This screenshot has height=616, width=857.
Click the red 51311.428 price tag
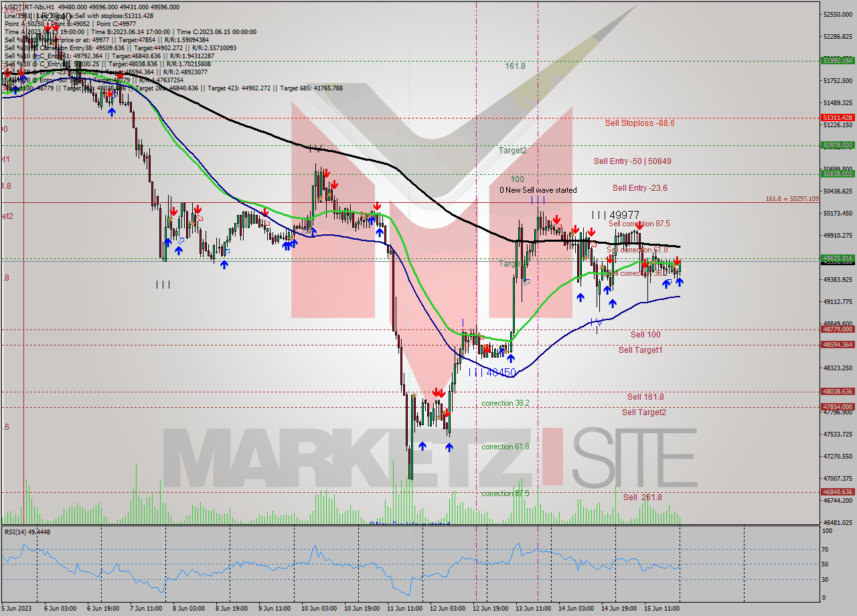837,117
